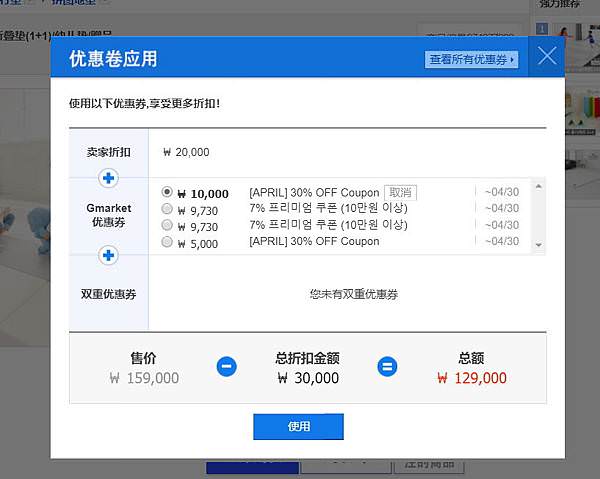
Task: Select the first ₩9,730 coupon radio button
Action: 167,209
